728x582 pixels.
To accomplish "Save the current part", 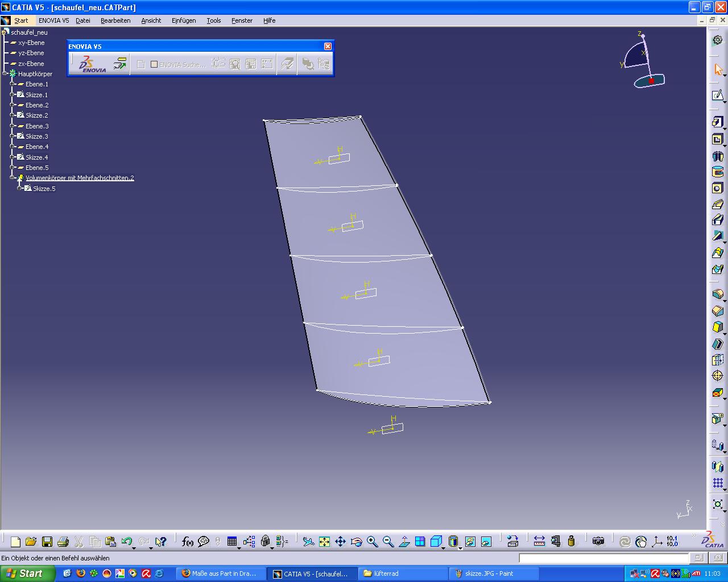I will tap(47, 542).
